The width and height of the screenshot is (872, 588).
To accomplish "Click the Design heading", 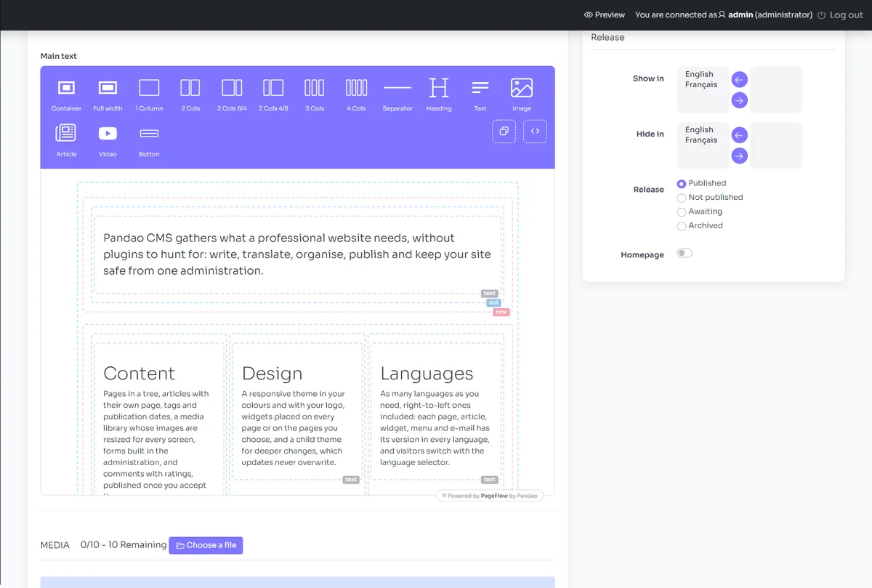I will [x=272, y=374].
